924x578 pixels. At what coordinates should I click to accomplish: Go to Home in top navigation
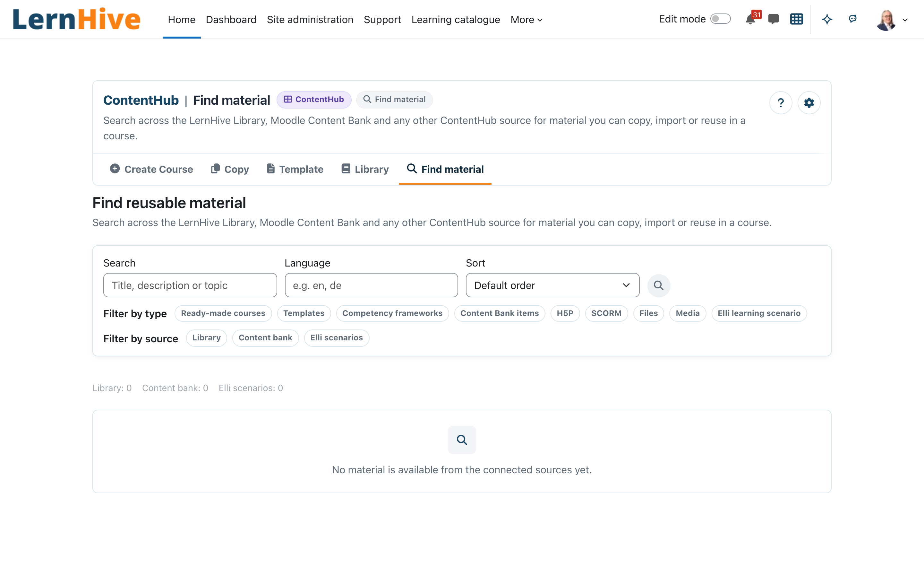(x=181, y=20)
